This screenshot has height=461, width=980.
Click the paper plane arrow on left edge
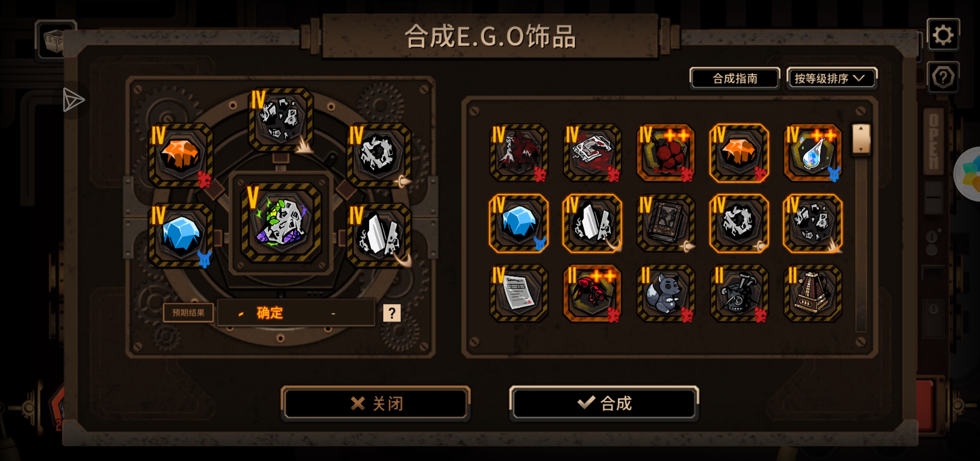pyautogui.click(x=73, y=100)
